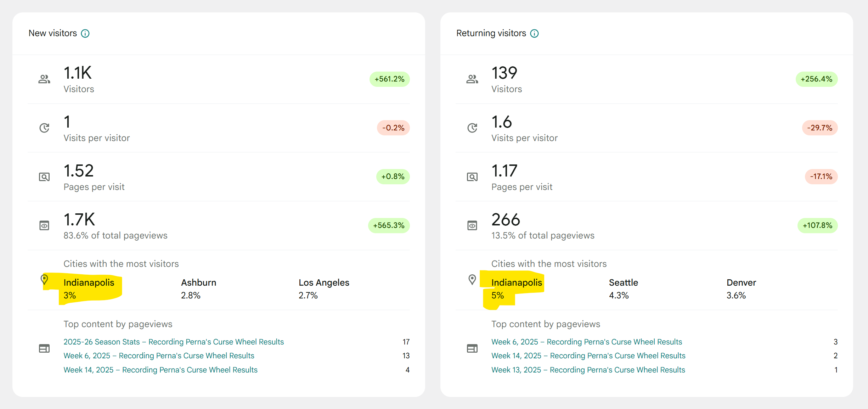Select Ashburn in New visitors cities
Image resolution: width=868 pixels, height=409 pixels.
tap(198, 283)
